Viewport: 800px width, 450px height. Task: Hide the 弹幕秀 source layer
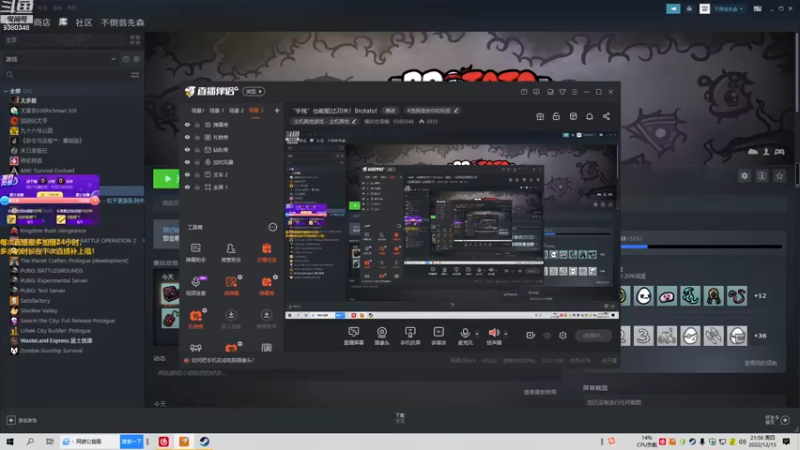[x=187, y=124]
